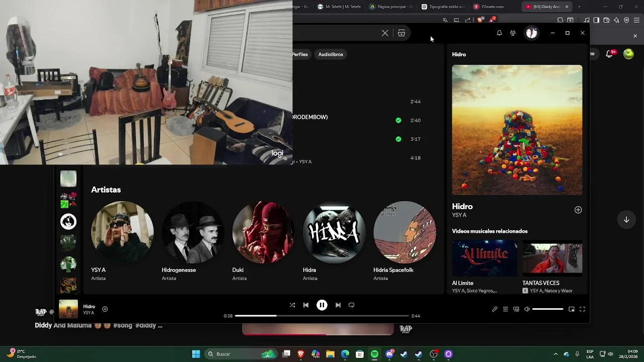This screenshot has width=644, height=362.
Task: Switch to Mi Telefe browser tab
Action: click(x=340, y=7)
